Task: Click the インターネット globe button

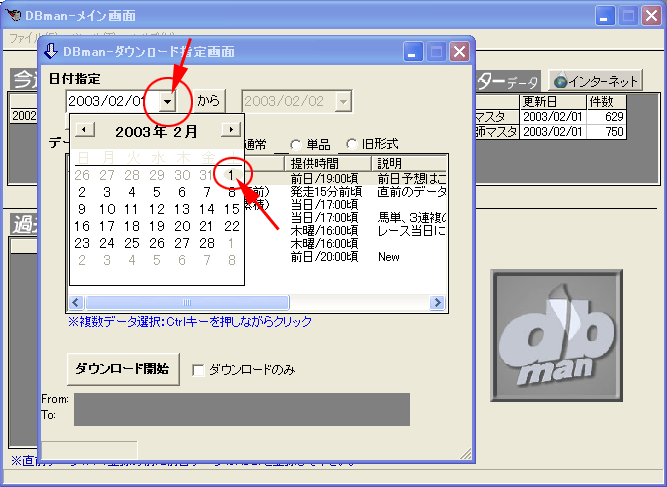Action: pos(596,81)
